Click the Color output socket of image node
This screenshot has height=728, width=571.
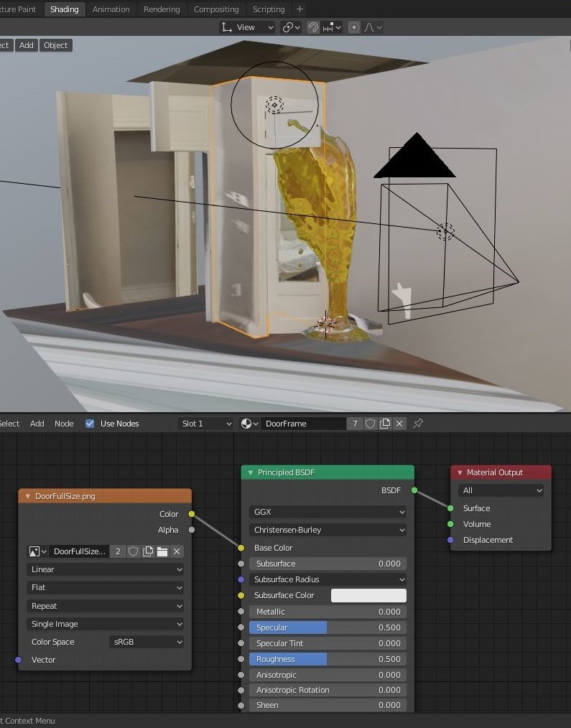192,514
